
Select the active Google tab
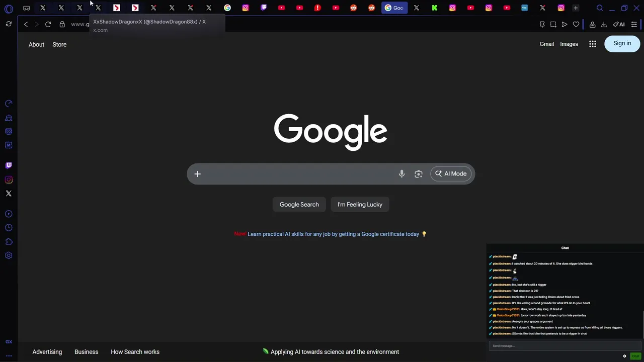click(394, 8)
